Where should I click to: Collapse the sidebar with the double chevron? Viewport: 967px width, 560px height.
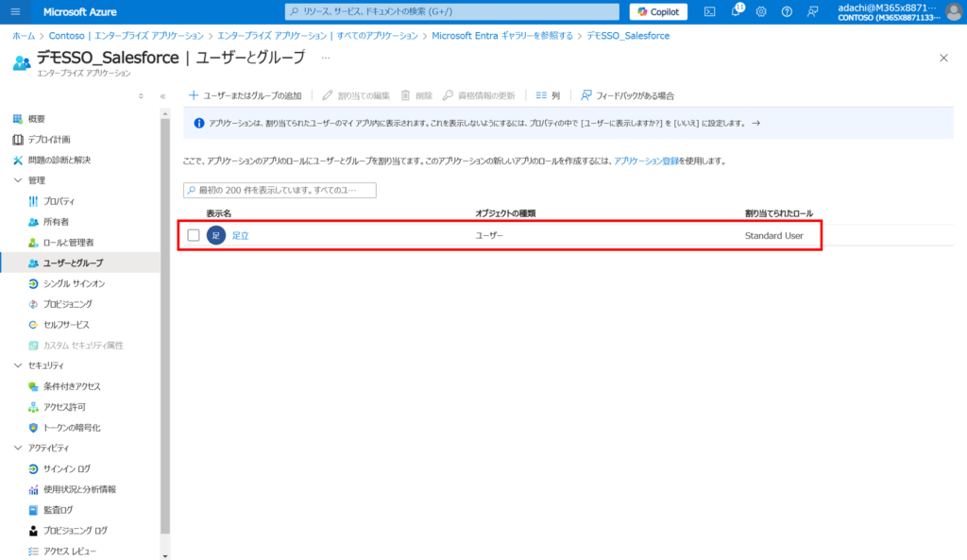point(162,96)
